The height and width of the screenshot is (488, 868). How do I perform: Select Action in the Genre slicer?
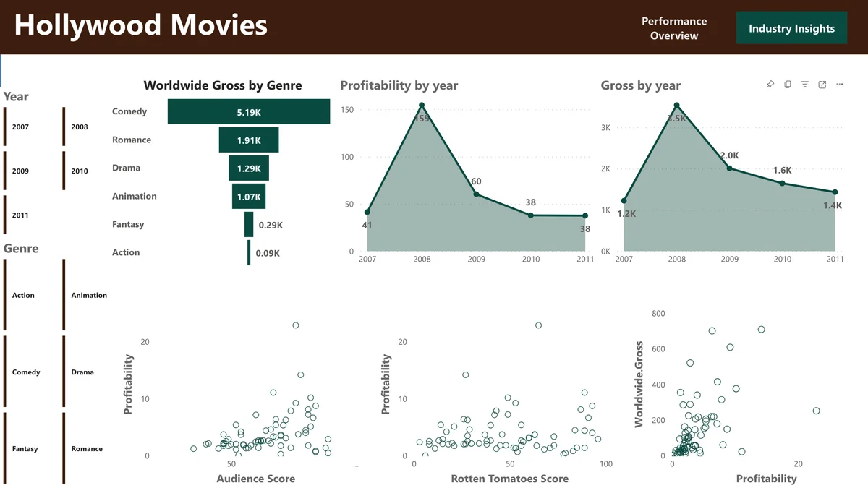pos(23,295)
